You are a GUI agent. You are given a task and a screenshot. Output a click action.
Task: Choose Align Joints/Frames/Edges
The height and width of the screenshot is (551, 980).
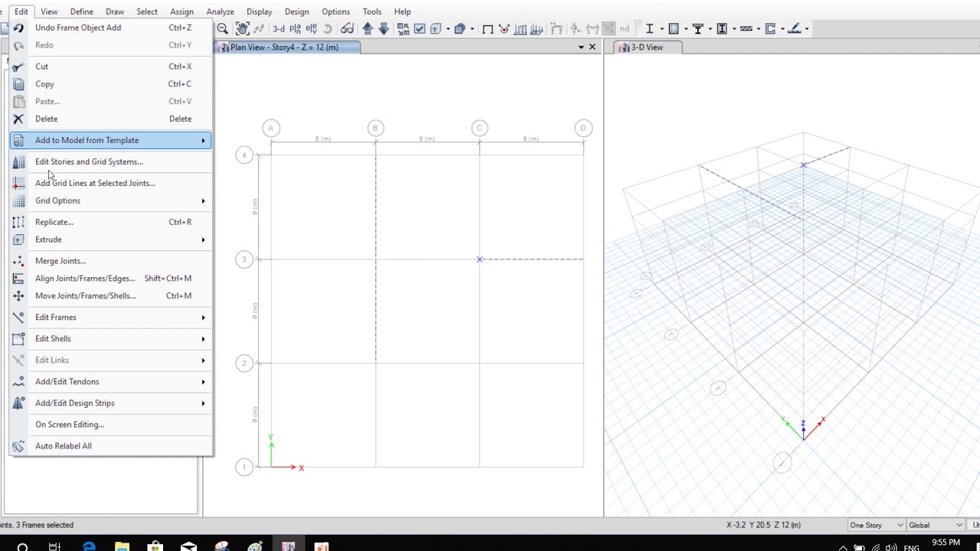tap(111, 278)
